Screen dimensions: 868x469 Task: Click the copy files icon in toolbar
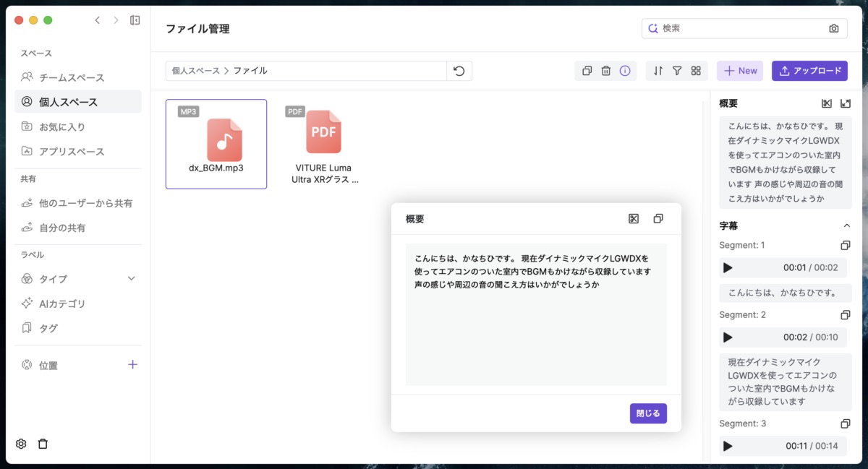coord(587,70)
